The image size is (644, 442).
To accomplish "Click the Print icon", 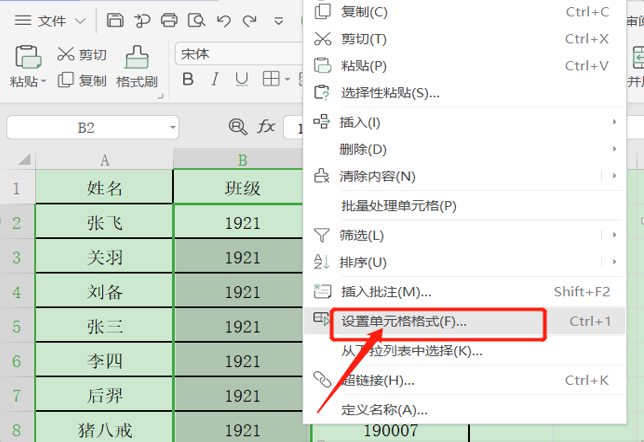I will coord(169,20).
